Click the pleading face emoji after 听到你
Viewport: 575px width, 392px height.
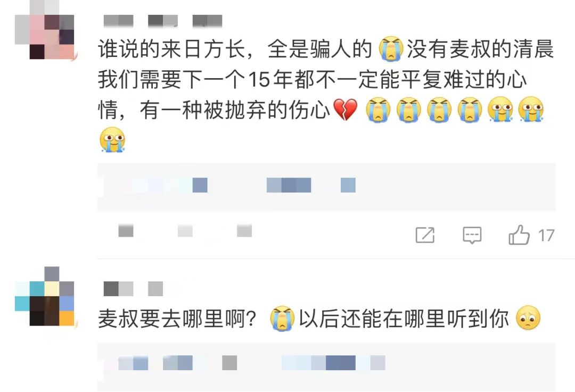[x=528, y=318]
